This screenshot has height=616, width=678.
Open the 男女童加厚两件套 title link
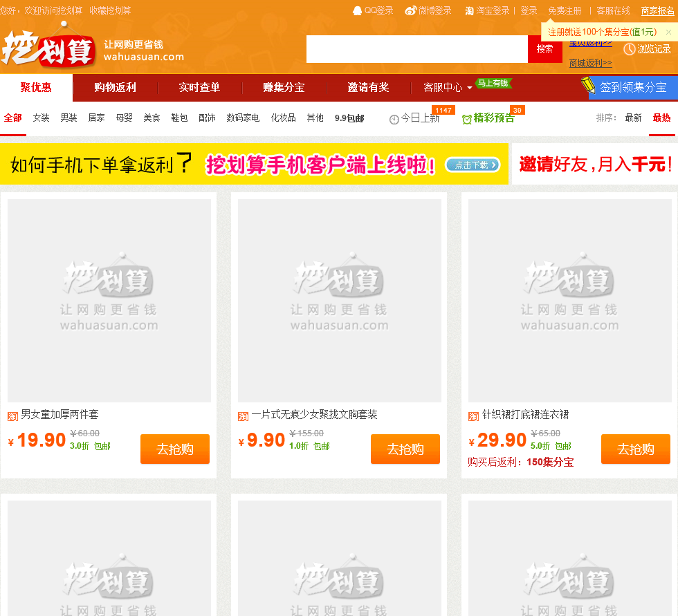[59, 414]
